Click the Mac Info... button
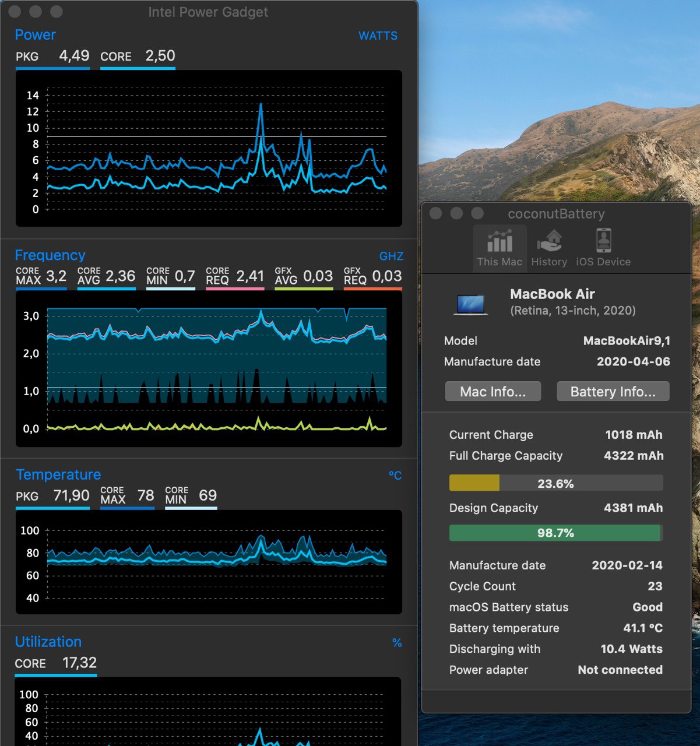The width and height of the screenshot is (700, 746). [493, 392]
